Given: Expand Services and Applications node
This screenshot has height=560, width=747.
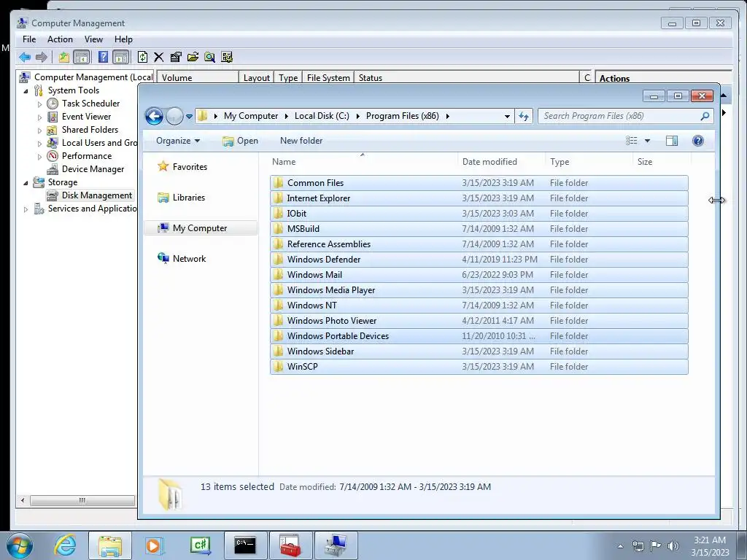Looking at the screenshot, I should 26,209.
